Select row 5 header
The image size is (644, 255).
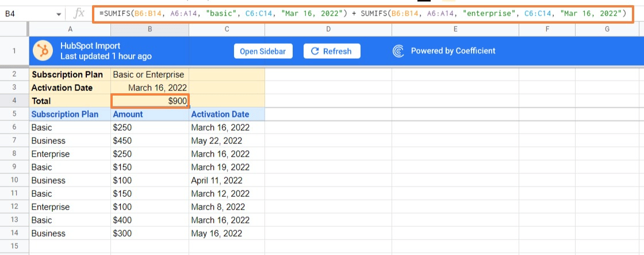tap(14, 114)
